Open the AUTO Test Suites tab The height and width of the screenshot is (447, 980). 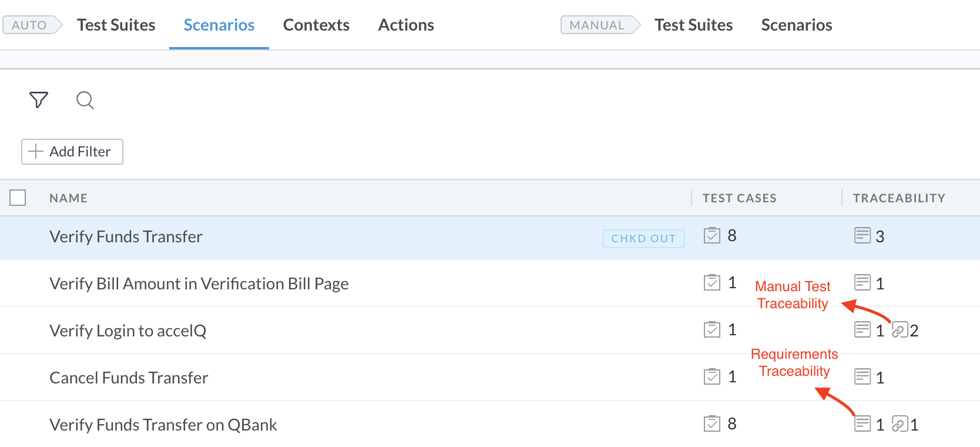click(x=116, y=25)
